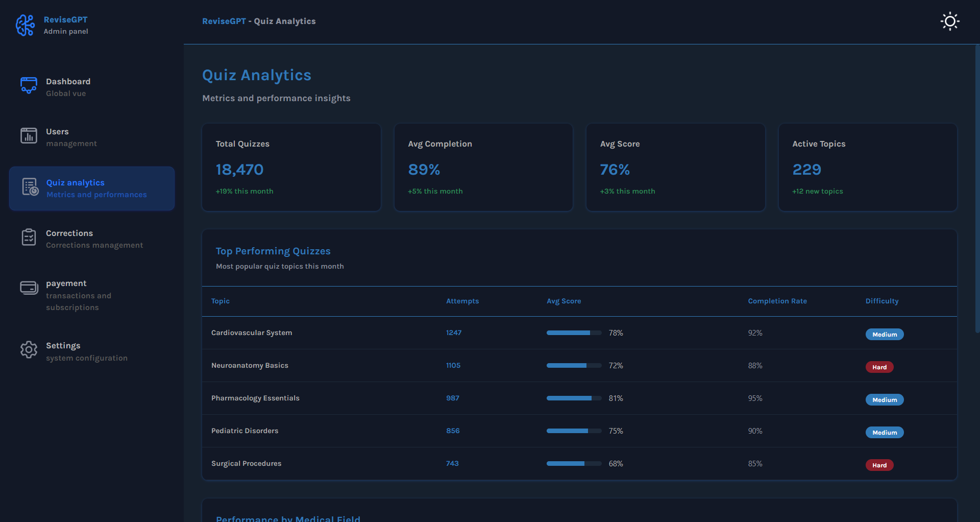980x522 pixels.
Task: Click the Pediatric Disorders score progress bar
Action: point(574,431)
